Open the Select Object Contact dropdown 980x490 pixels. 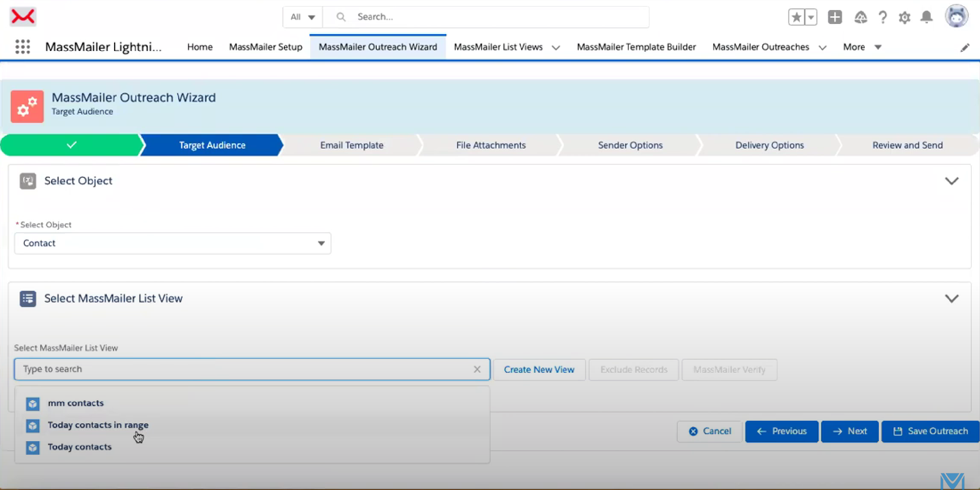point(173,243)
